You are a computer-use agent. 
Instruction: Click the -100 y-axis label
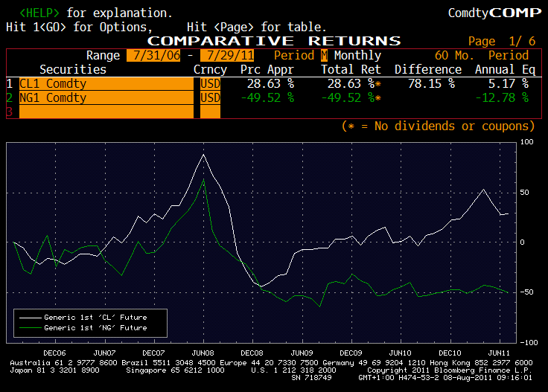[x=529, y=342]
